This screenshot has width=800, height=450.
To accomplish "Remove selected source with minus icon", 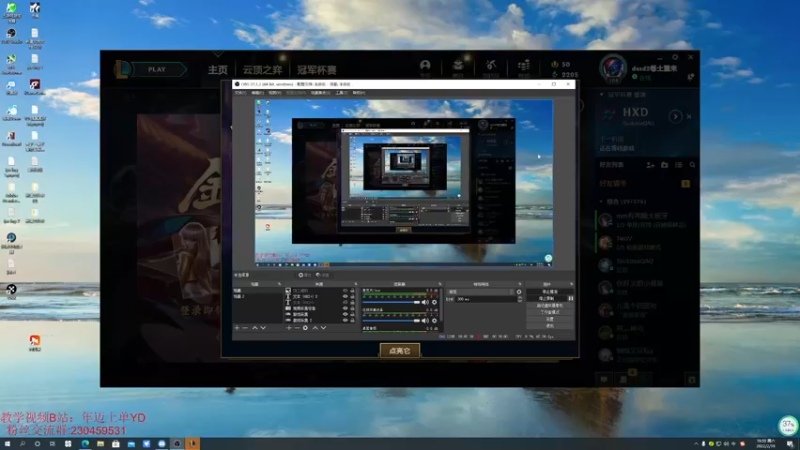I will point(297,328).
